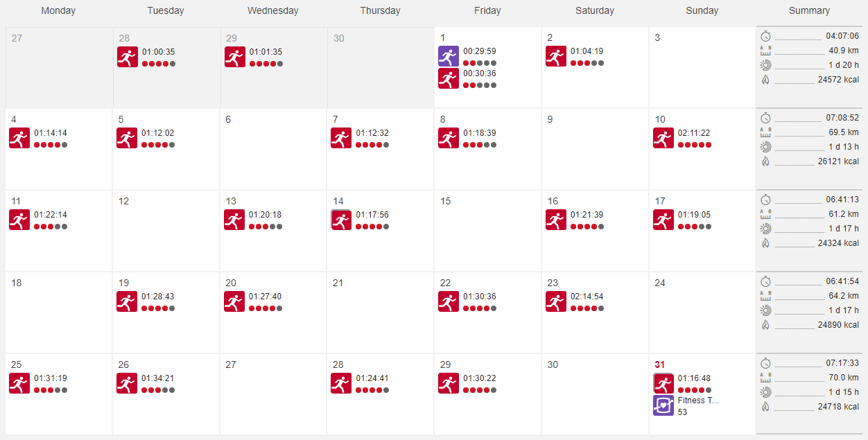868x440 pixels.
Task: Select the purple multisport icon on the 1st
Action: tap(449, 56)
